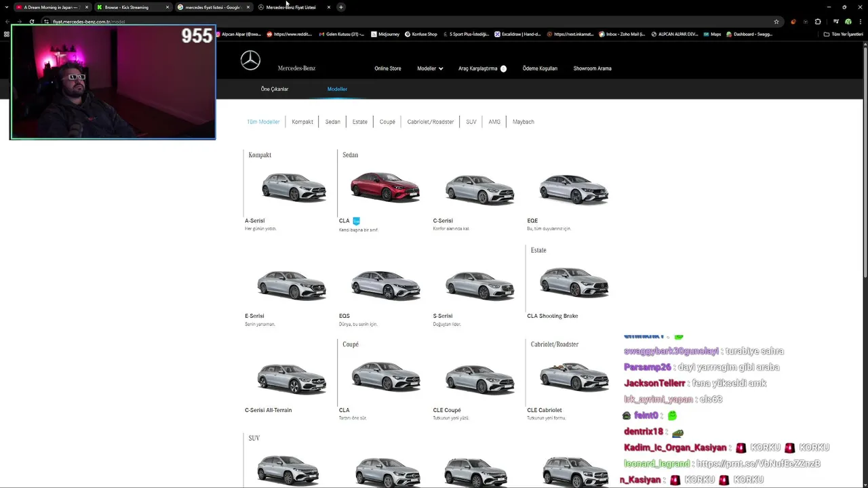Filter models by Kompakt tab
The width and height of the screenshot is (868, 488).
tap(302, 122)
